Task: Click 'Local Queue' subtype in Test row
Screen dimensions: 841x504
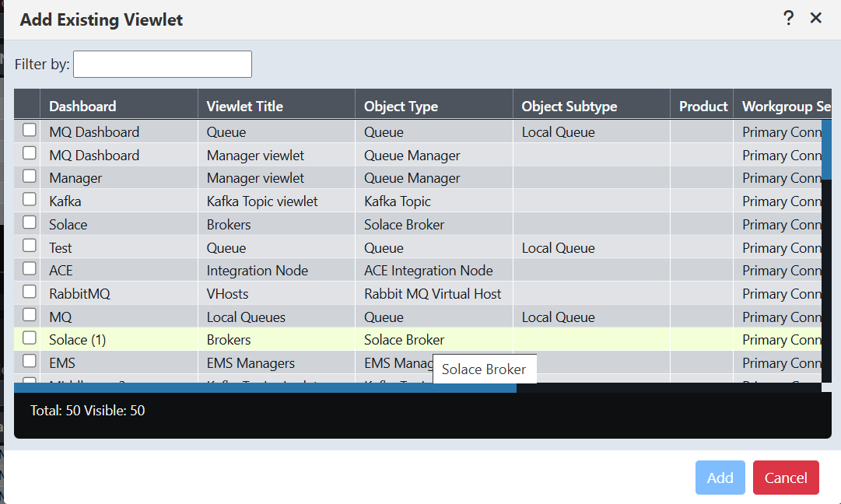Action: 591,247
